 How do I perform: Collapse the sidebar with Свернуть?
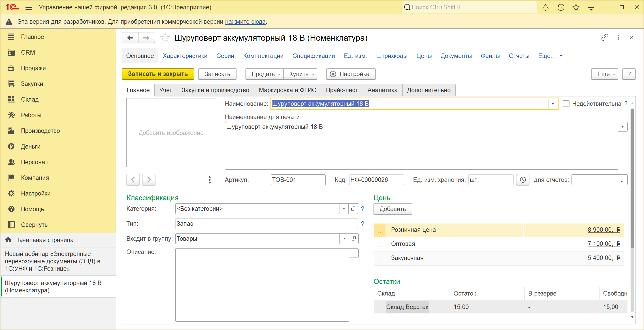tap(58, 225)
